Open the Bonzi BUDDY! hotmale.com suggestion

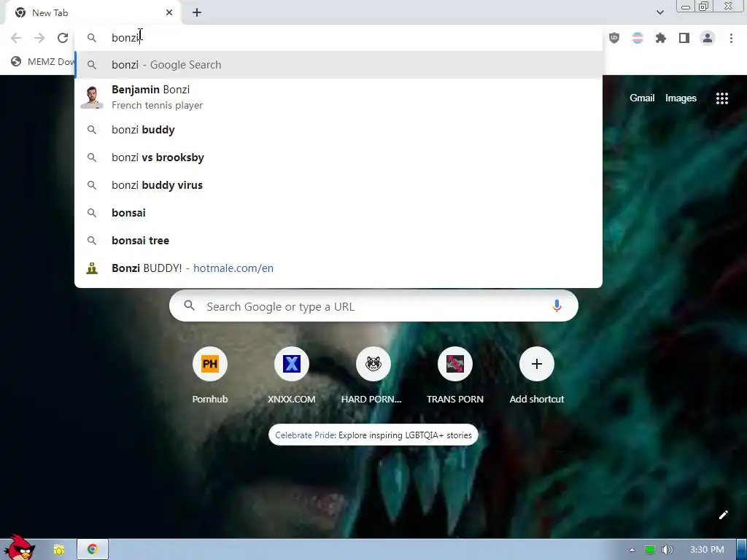coord(338,268)
